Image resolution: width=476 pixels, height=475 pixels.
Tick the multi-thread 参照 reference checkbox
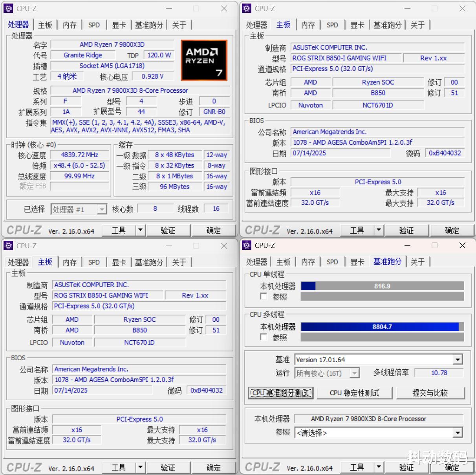point(264,337)
